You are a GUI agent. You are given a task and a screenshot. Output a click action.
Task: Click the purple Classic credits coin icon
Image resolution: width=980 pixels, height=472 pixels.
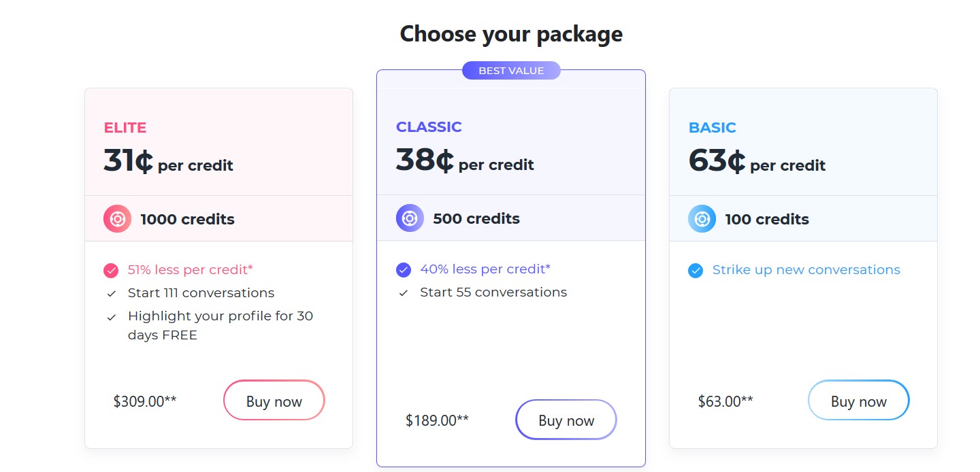410,218
